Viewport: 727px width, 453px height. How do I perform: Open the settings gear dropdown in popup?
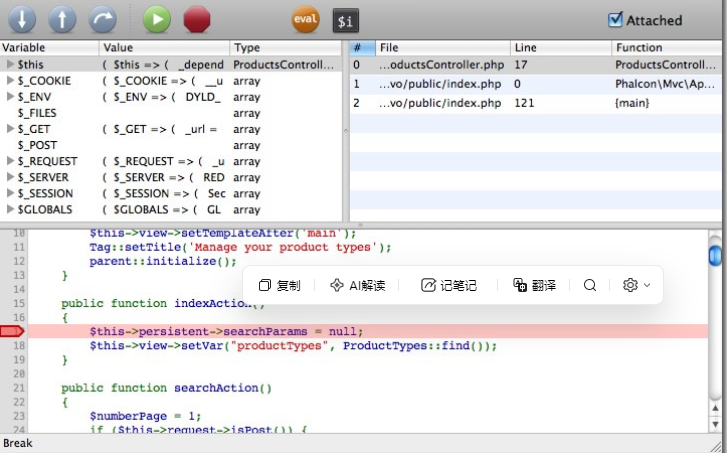click(x=636, y=285)
